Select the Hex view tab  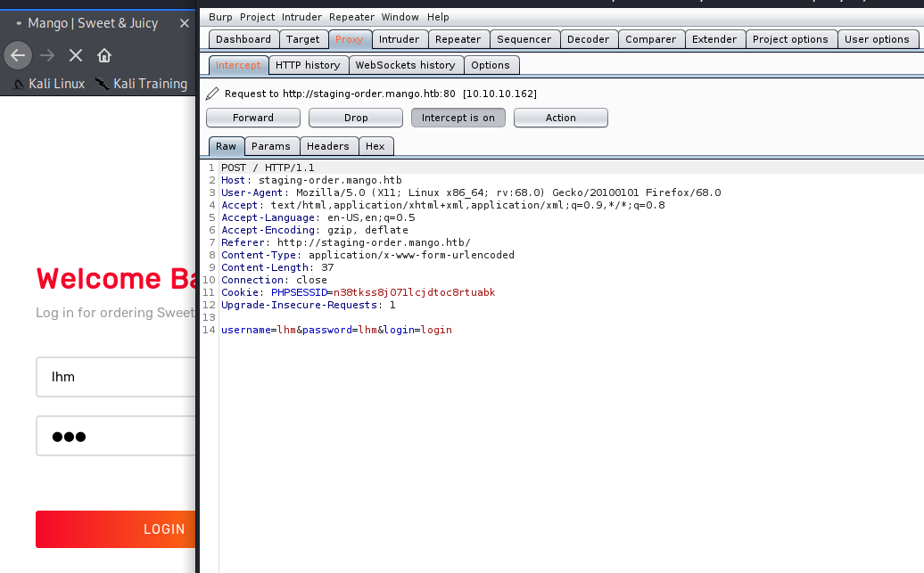(x=375, y=146)
